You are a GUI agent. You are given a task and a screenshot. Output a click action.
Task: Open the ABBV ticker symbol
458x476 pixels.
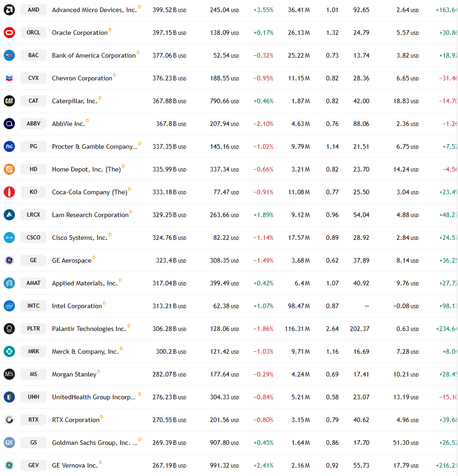coord(33,124)
